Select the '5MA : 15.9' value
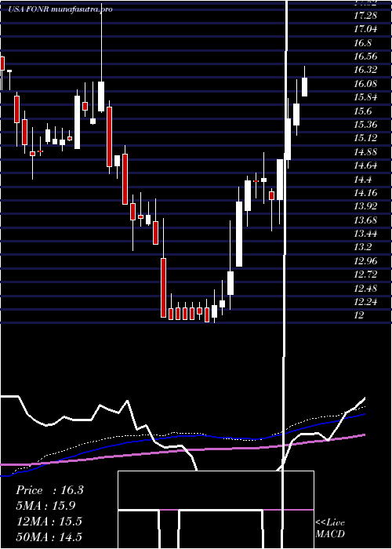392x549 pixels. click(45, 506)
